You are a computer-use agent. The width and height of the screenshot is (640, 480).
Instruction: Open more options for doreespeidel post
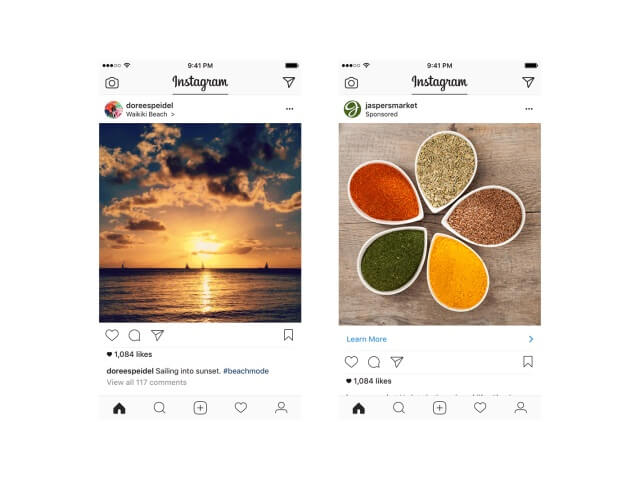pos(289,109)
